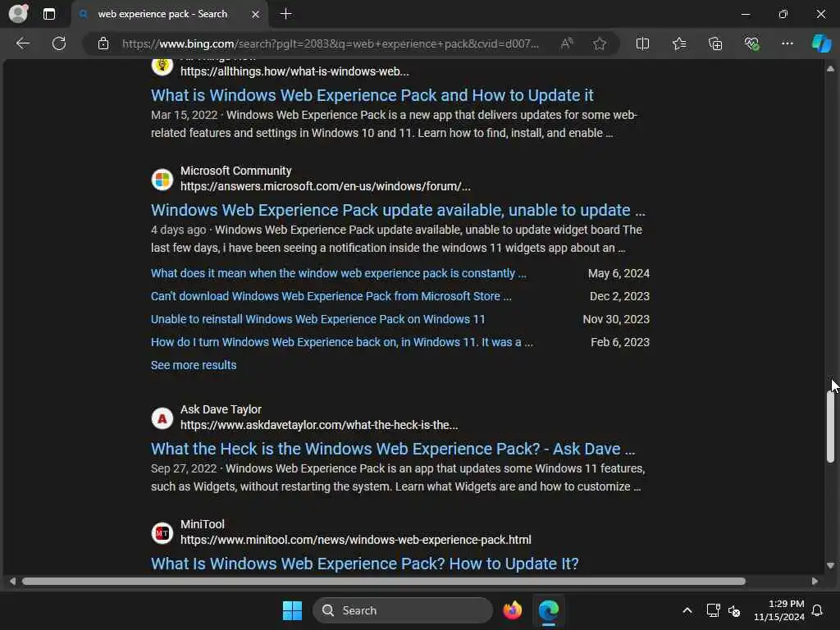Open 'What Is Windows Web Experience Pack? How to Update It?'
Screen dimensions: 840x630
pos(364,564)
